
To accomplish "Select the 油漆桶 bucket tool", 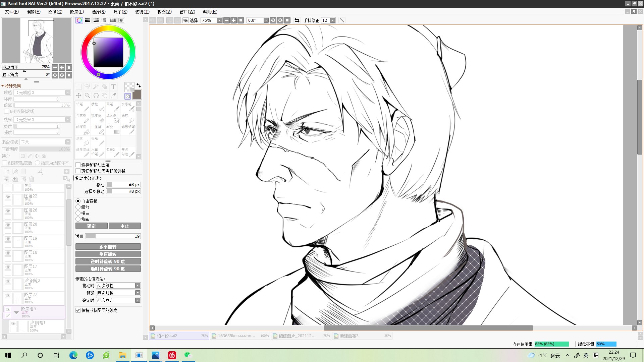I will point(83,130).
